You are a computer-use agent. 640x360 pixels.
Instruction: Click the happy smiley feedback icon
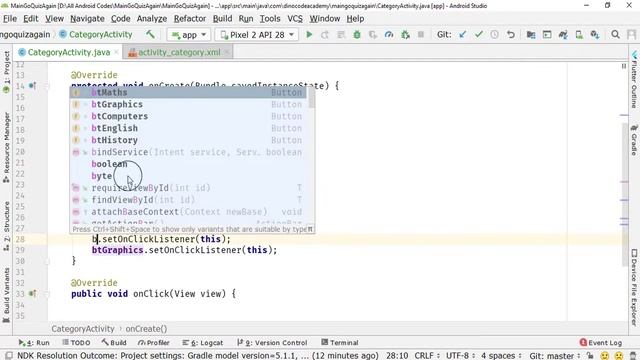pyautogui.click(x=604, y=356)
